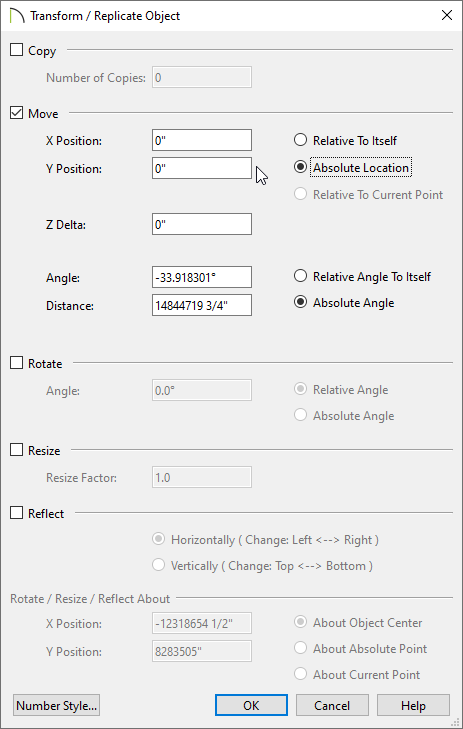Enable the Copy checkbox

[x=16, y=50]
